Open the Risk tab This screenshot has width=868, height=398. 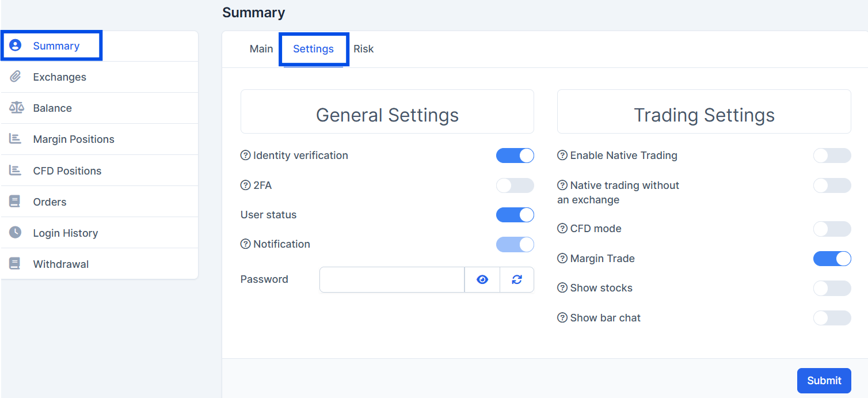pos(364,49)
